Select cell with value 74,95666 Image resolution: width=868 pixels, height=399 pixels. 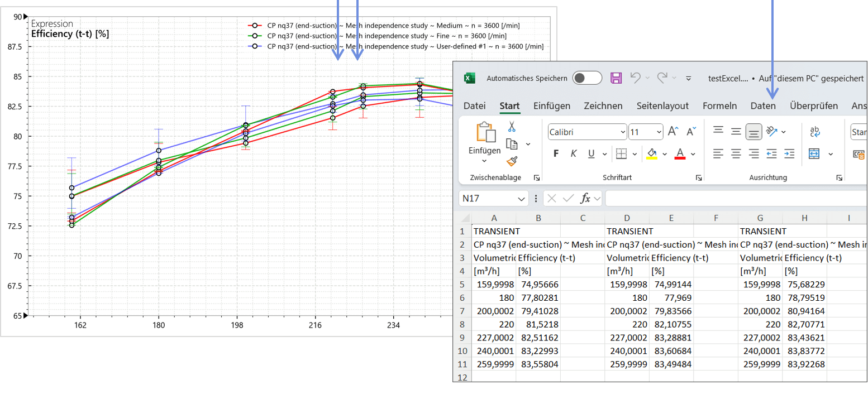tap(538, 283)
